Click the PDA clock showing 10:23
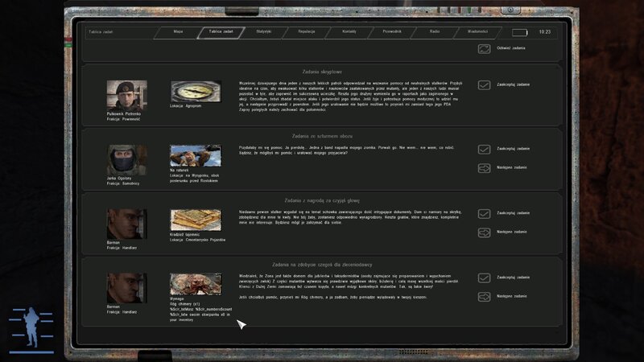 point(545,33)
